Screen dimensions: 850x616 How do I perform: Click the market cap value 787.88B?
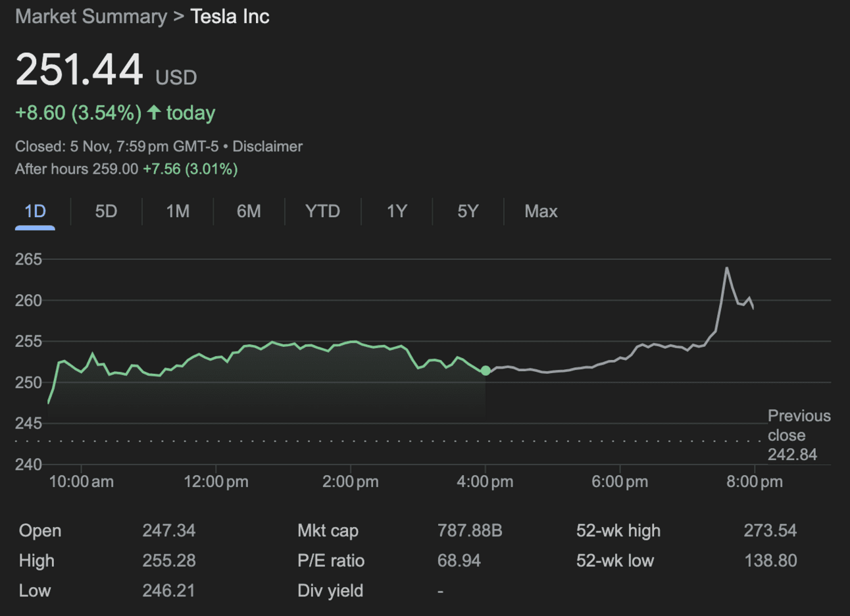470,530
